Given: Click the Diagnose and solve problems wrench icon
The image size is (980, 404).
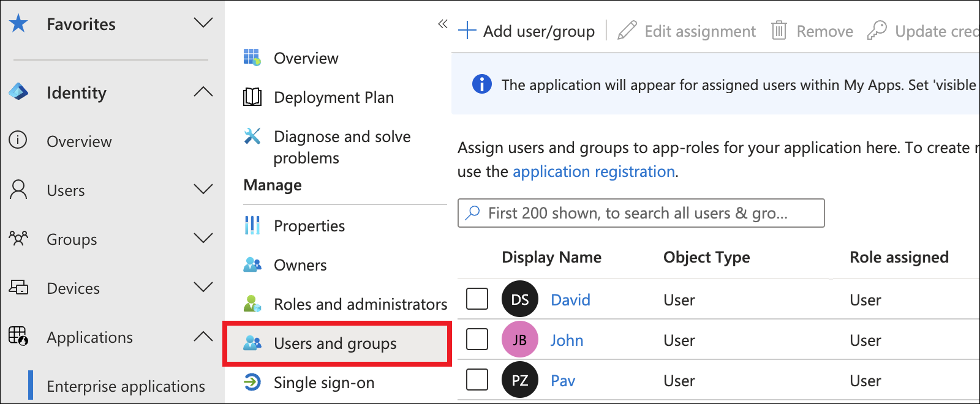Looking at the screenshot, I should (x=252, y=136).
